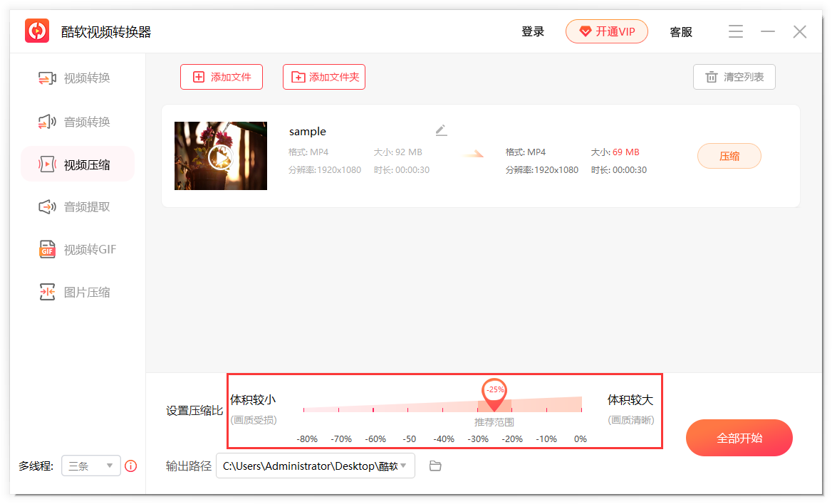
Task: Click the 推荐范围 label under slider
Action: pyautogui.click(x=494, y=422)
